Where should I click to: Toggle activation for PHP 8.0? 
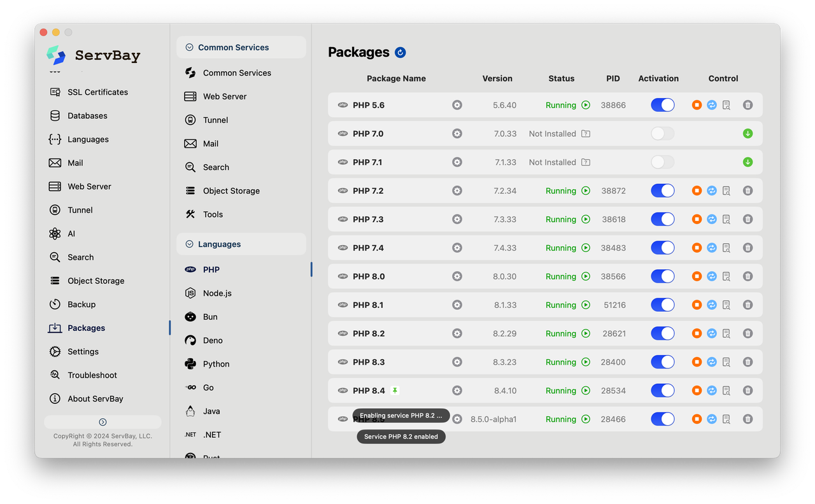pos(662,276)
